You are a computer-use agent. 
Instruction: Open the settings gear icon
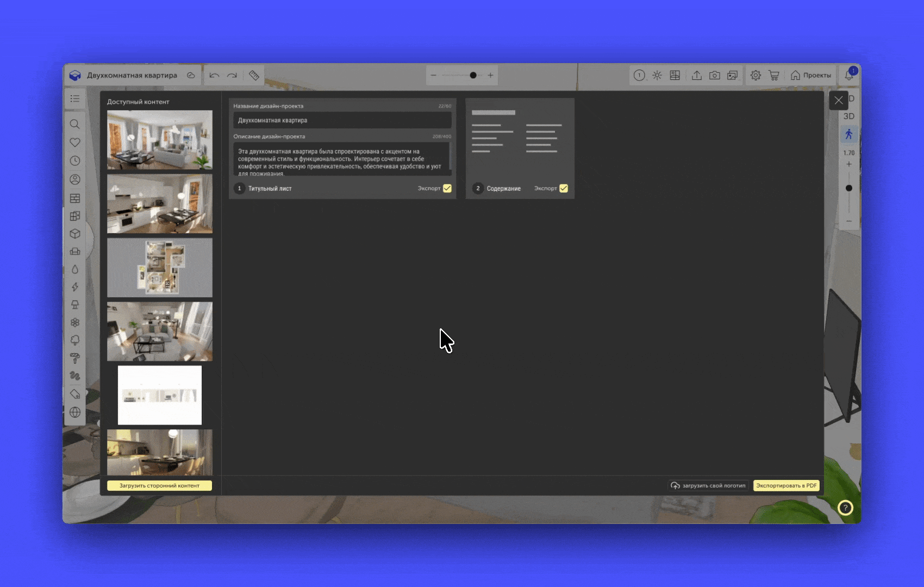pos(756,76)
